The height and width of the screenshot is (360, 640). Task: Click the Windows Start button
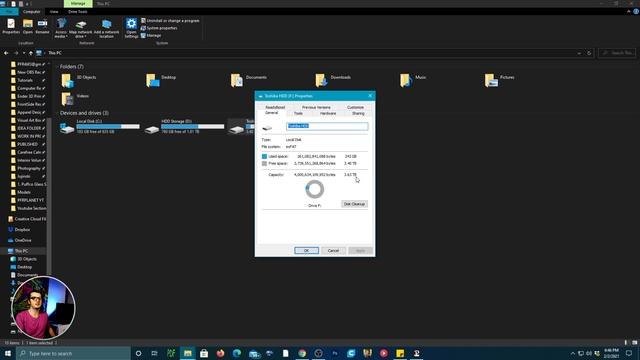tap(8, 353)
